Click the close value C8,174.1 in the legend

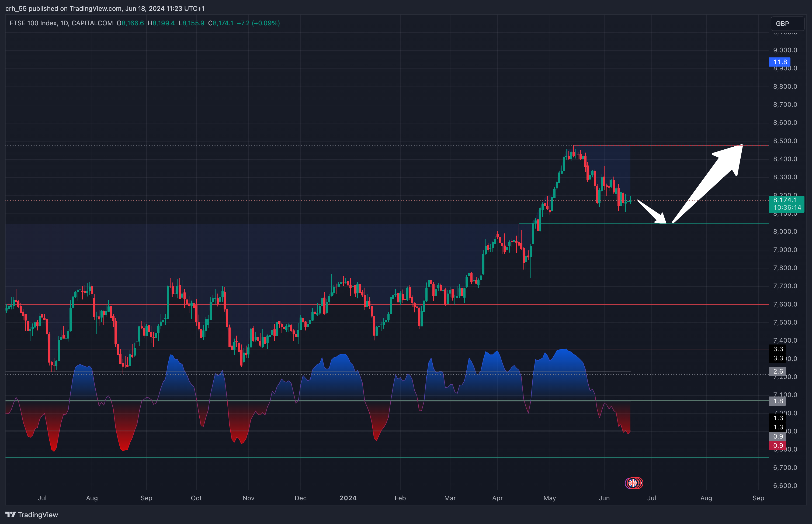pyautogui.click(x=221, y=23)
